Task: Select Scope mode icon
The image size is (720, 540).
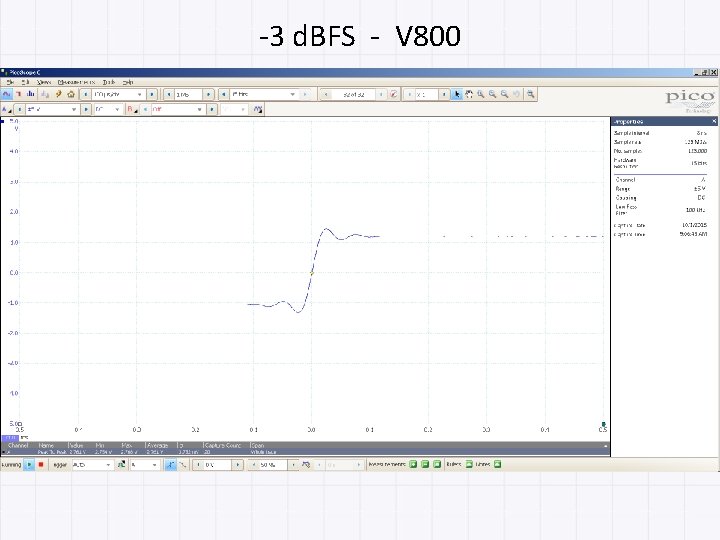Action: coord(6,94)
